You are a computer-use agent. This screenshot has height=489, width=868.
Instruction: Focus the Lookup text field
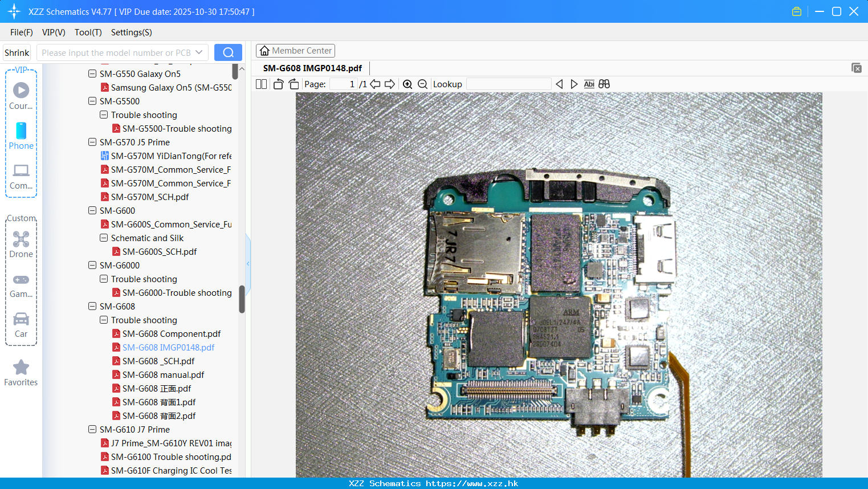(x=509, y=84)
